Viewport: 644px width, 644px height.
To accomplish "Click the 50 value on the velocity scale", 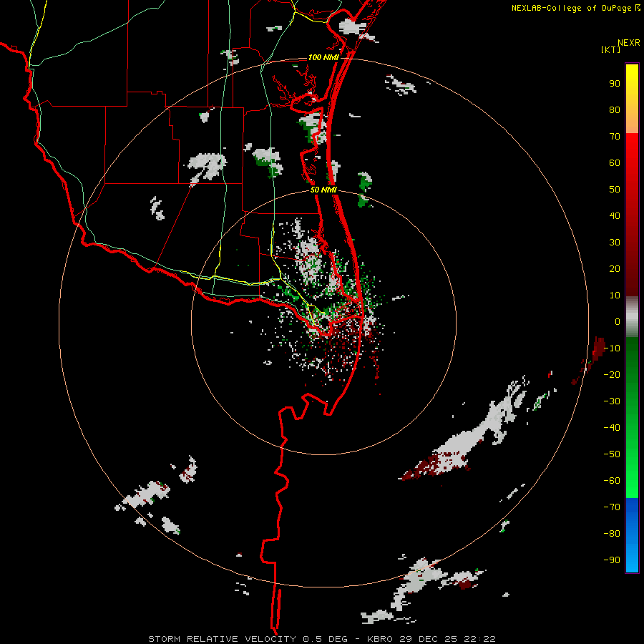I will coord(615,190).
